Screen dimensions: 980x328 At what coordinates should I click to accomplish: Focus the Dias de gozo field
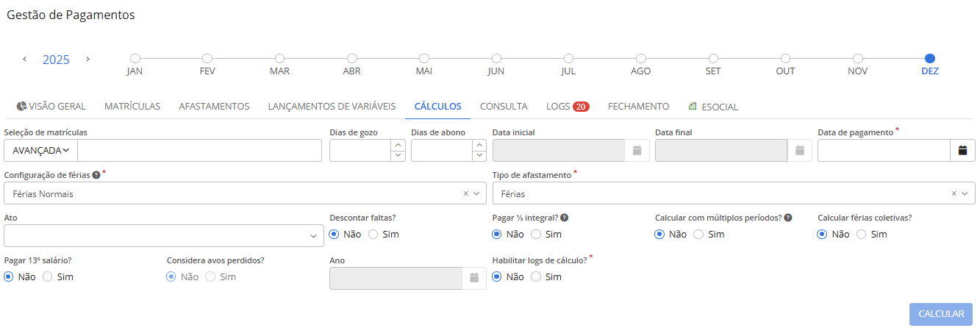point(361,150)
